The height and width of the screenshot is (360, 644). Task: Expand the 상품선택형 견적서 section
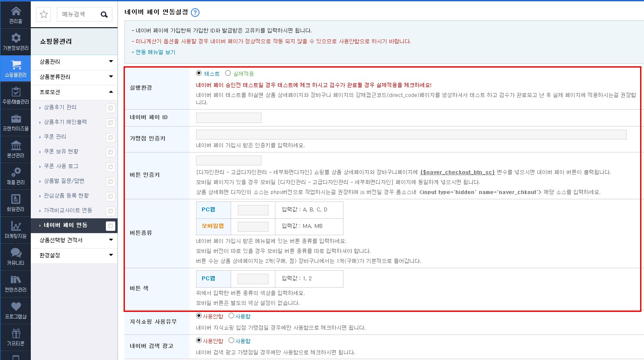coord(74,240)
